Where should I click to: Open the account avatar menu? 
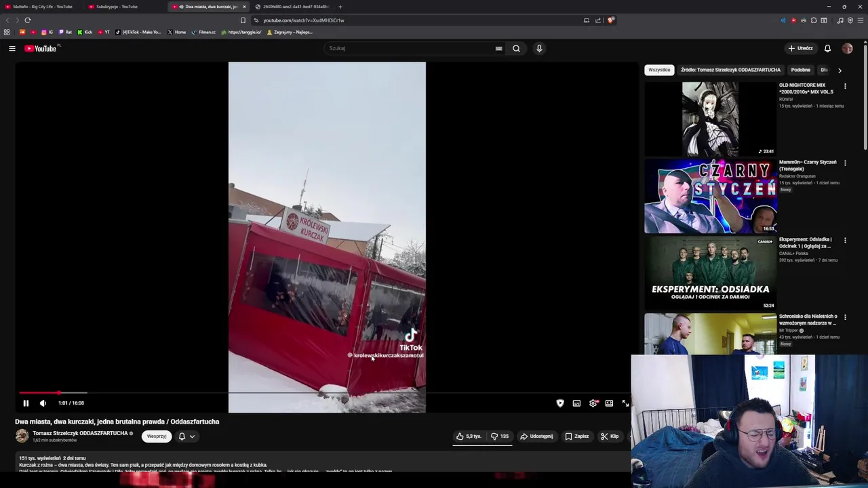tap(847, 48)
